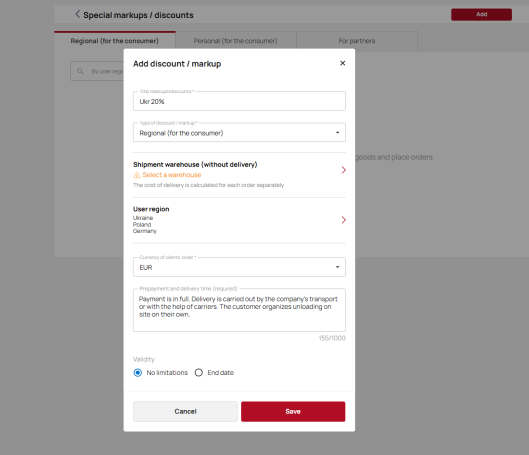Click the warning icon beside Select a warehouse
The height and width of the screenshot is (455, 529).
click(x=137, y=175)
